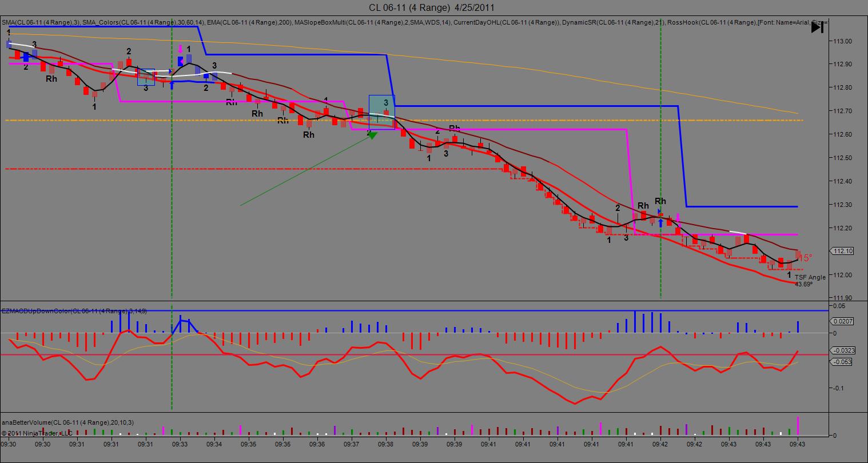Click the red 15° slope angle label
The width and height of the screenshot is (868, 463).
[805, 258]
